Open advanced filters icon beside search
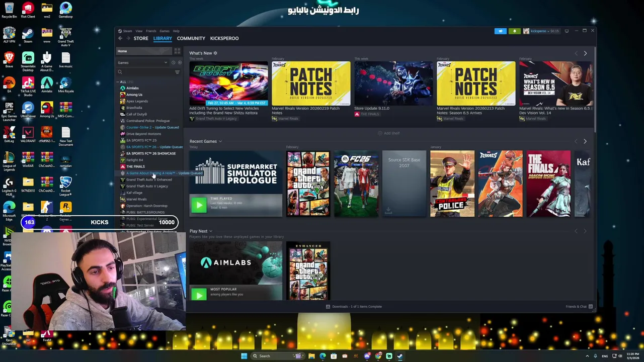Screen dimensions: 644x362 point(177,72)
